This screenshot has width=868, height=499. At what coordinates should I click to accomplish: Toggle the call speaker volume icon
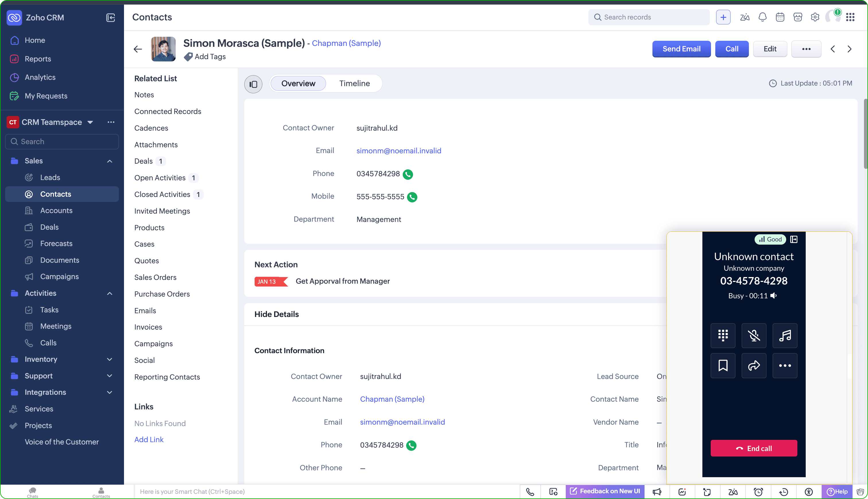click(x=774, y=295)
